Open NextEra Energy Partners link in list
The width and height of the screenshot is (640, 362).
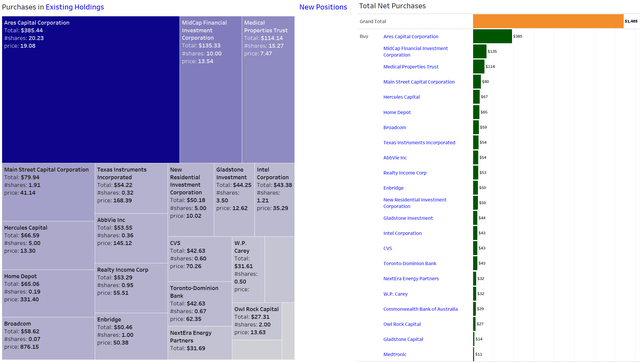411,279
